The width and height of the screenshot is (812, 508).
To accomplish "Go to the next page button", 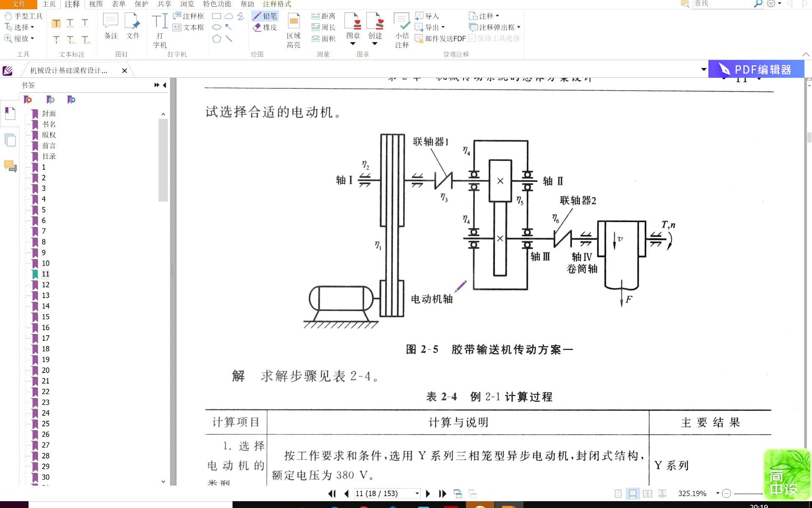I will (x=428, y=494).
